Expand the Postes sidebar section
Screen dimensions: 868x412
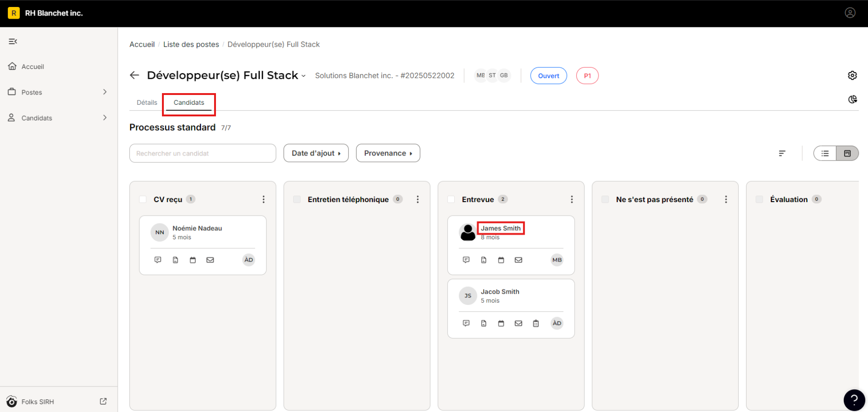click(105, 92)
